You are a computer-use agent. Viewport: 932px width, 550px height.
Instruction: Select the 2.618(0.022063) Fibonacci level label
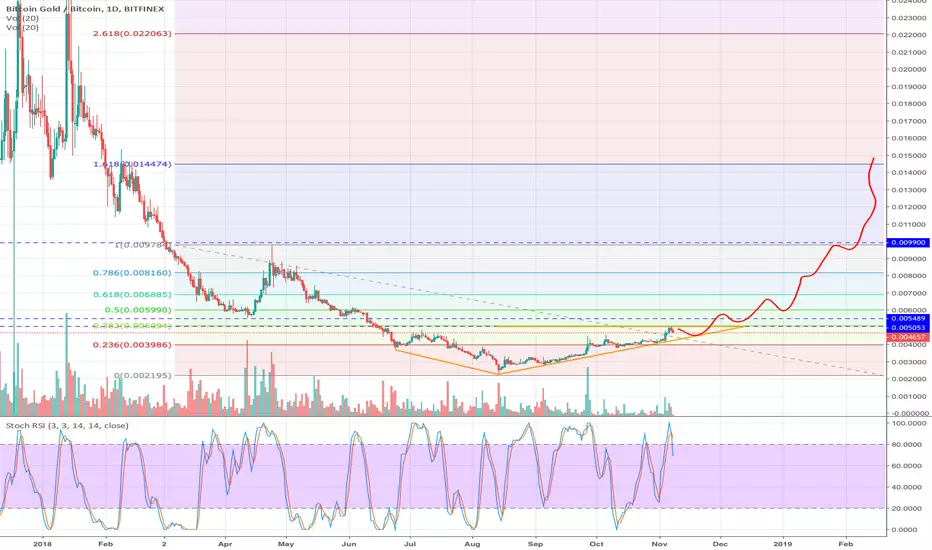pos(132,33)
